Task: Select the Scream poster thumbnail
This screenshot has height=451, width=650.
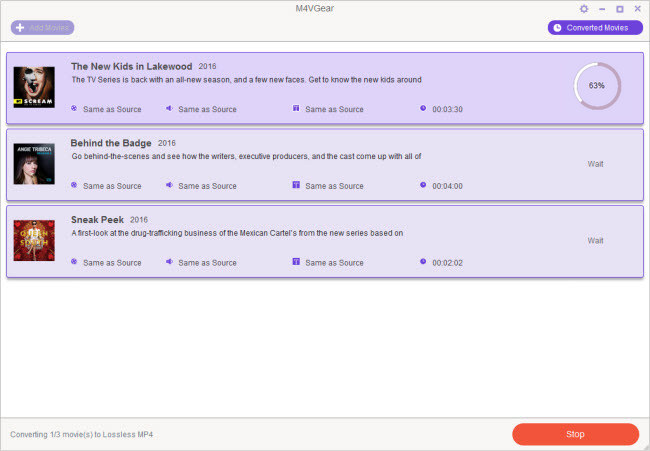Action: [x=34, y=87]
